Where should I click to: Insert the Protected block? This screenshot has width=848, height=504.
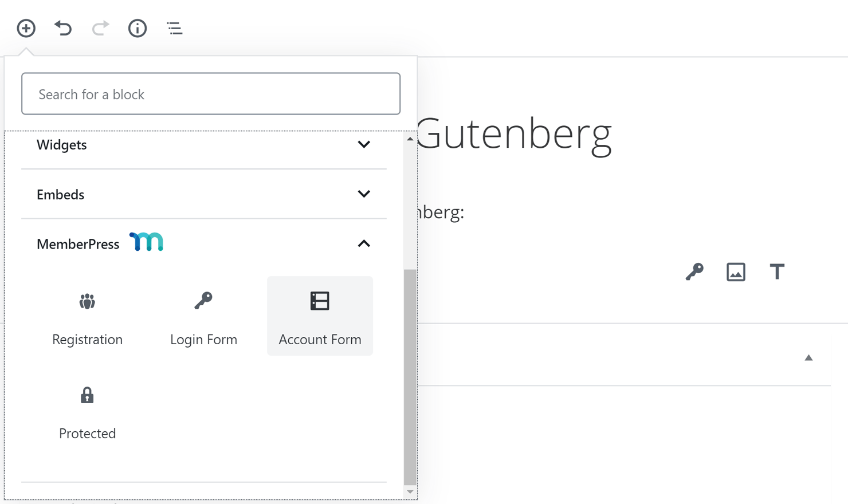point(87,410)
